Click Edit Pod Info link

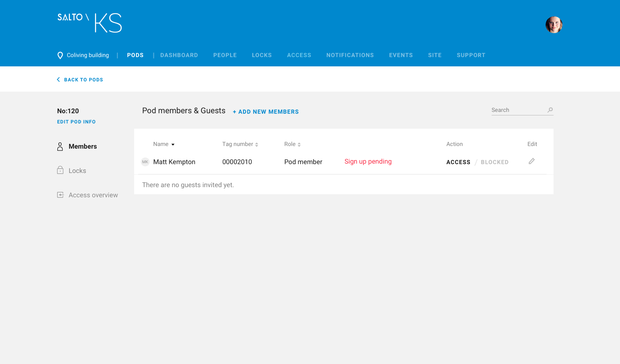click(76, 122)
